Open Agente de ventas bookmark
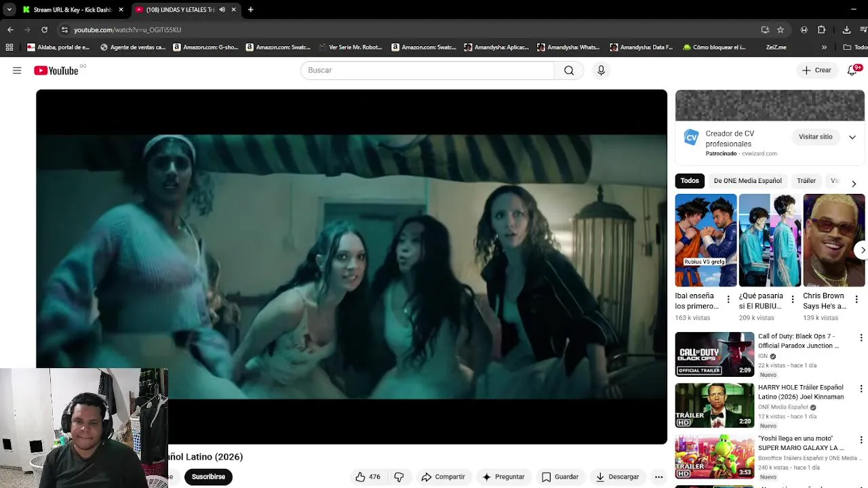This screenshot has width=868, height=488. pos(133,47)
